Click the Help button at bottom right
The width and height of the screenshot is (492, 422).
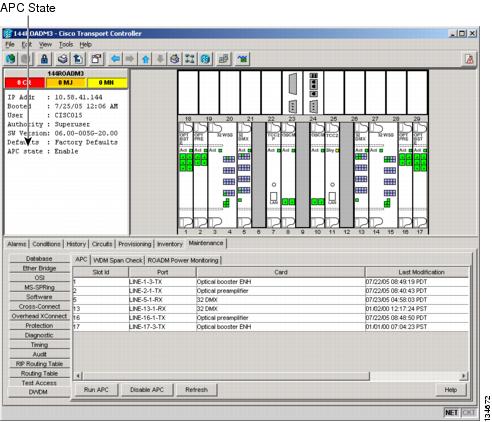451,390
